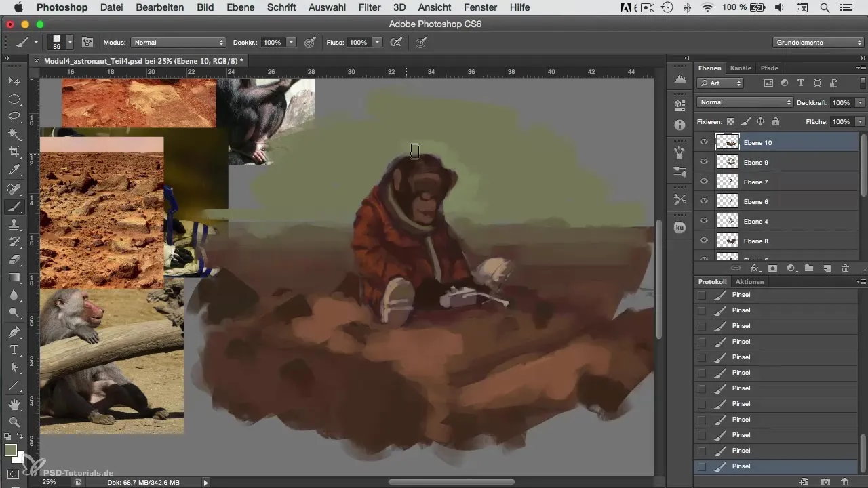The width and height of the screenshot is (868, 488).
Task: Open the Fläche fill dropdown arrow
Action: pos(860,122)
